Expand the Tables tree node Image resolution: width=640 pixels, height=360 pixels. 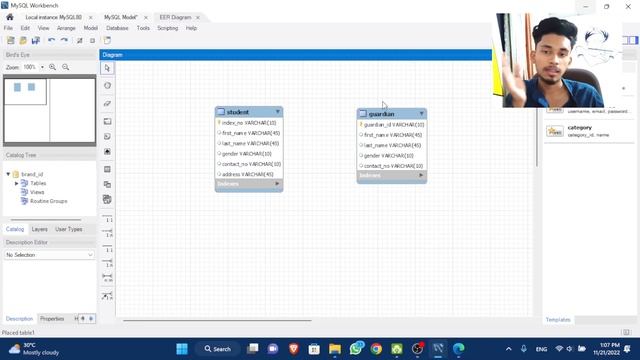point(17,183)
